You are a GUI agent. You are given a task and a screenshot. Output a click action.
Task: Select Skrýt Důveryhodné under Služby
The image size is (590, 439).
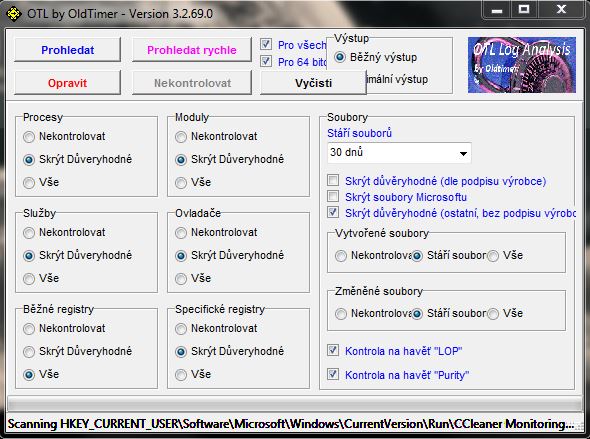pos(29,256)
